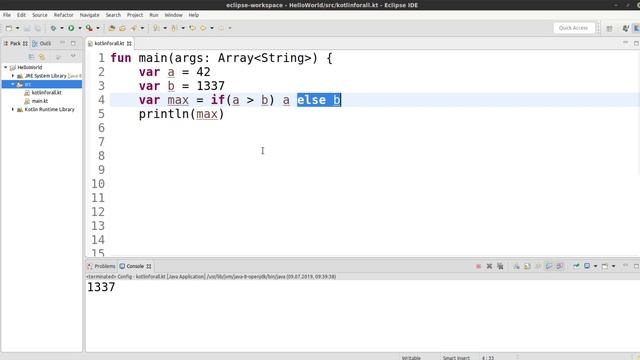Open the External Tools dropdown arrow

coord(98,28)
